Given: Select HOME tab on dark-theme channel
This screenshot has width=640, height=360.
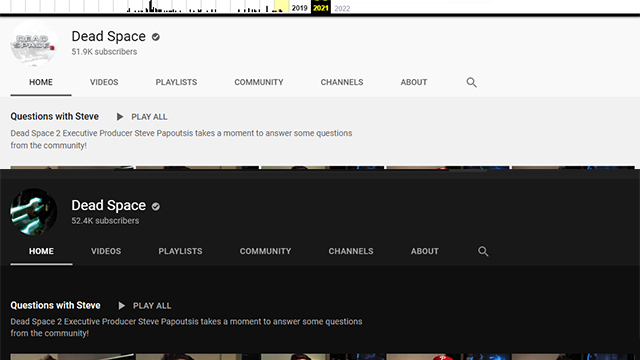Looking at the screenshot, I should 41,251.
